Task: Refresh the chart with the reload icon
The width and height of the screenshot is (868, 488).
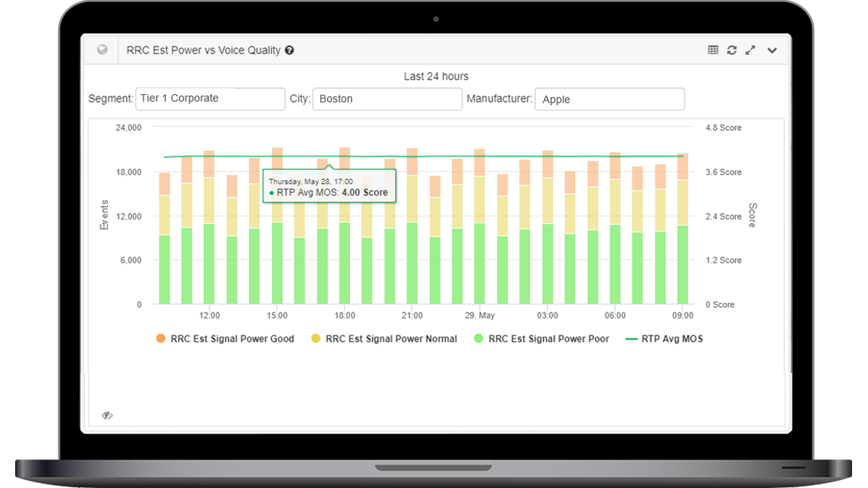Action: coord(732,50)
